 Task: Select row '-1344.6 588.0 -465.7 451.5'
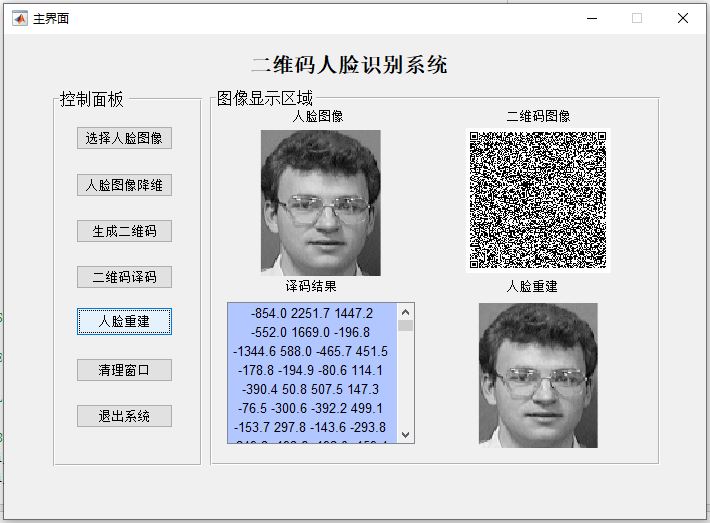312,351
